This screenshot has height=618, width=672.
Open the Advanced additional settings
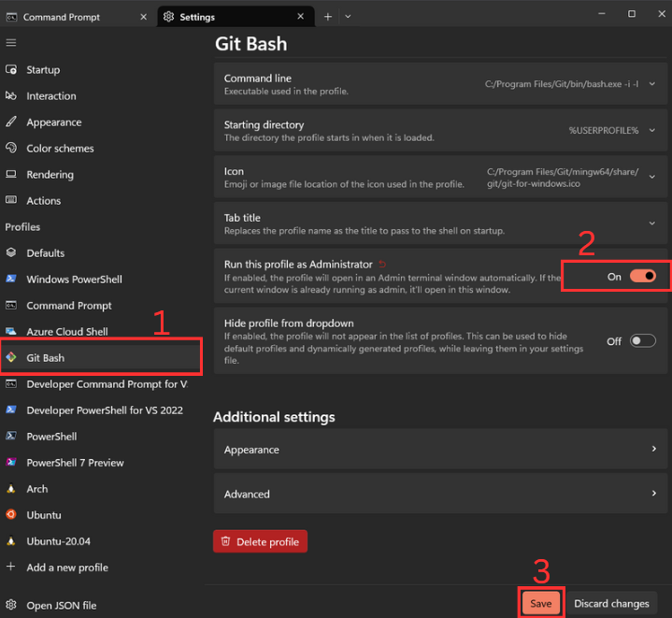440,494
